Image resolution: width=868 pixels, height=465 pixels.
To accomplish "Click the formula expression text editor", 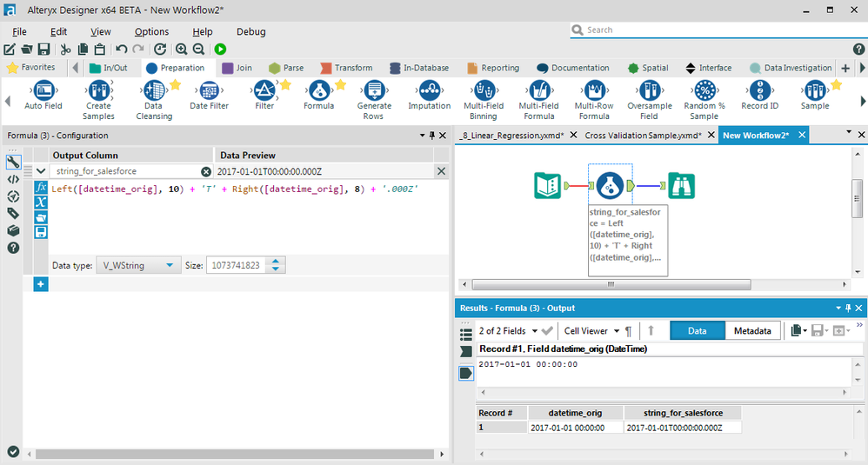I will 248,217.
